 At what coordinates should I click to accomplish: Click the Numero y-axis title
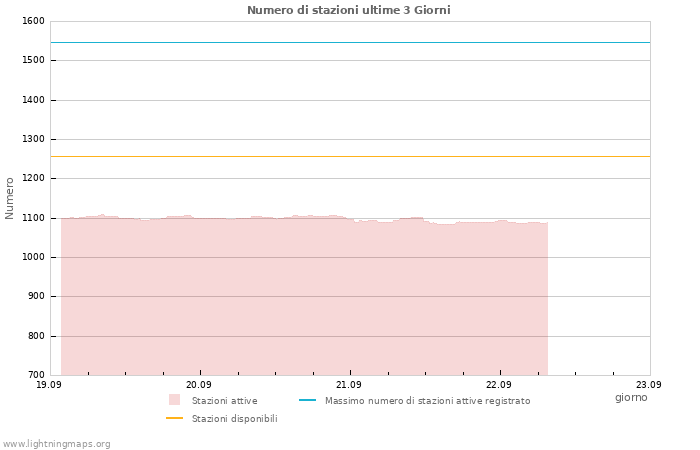[x=9, y=198]
